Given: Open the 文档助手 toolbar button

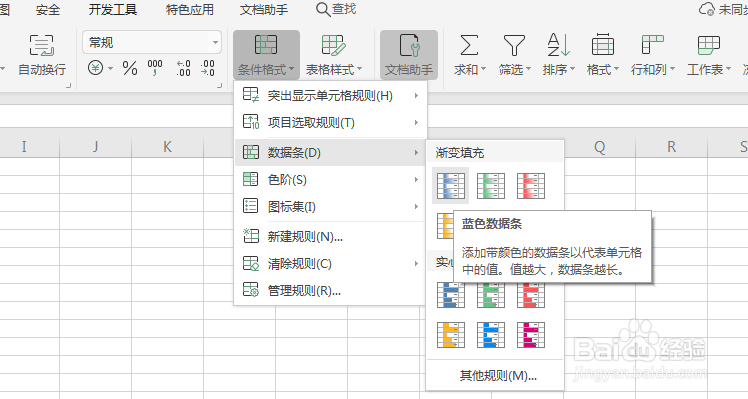Looking at the screenshot, I should pos(409,54).
